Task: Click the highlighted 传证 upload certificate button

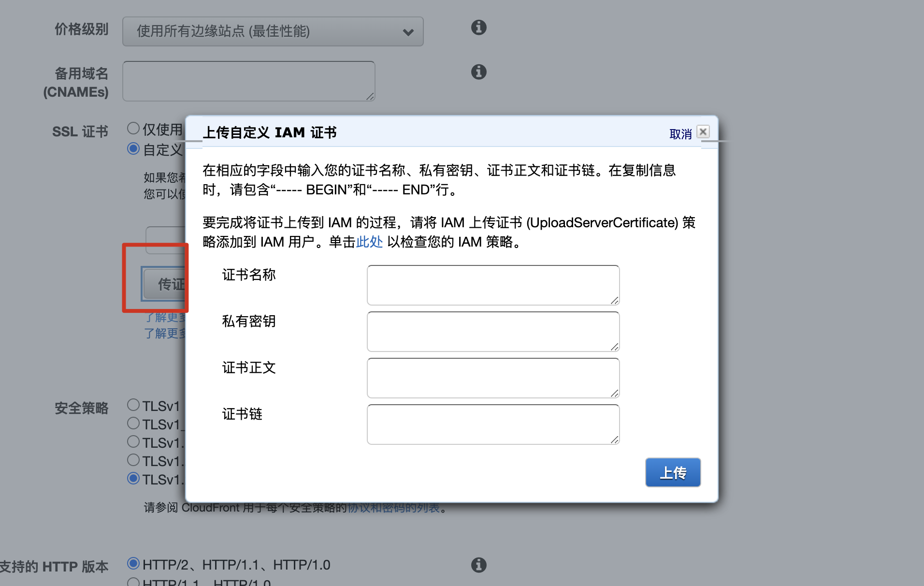Action: tap(164, 284)
